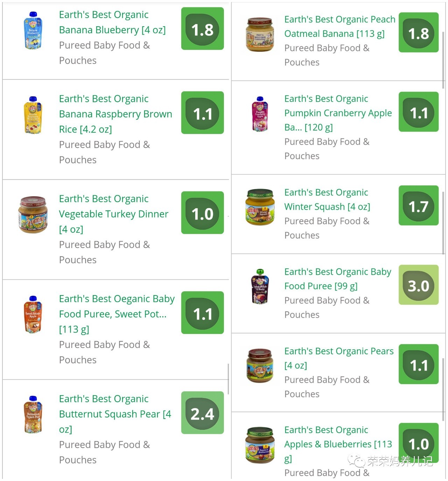The width and height of the screenshot is (448, 481).
Task: Open Butternut Squash Pear product link
Action: [115, 414]
